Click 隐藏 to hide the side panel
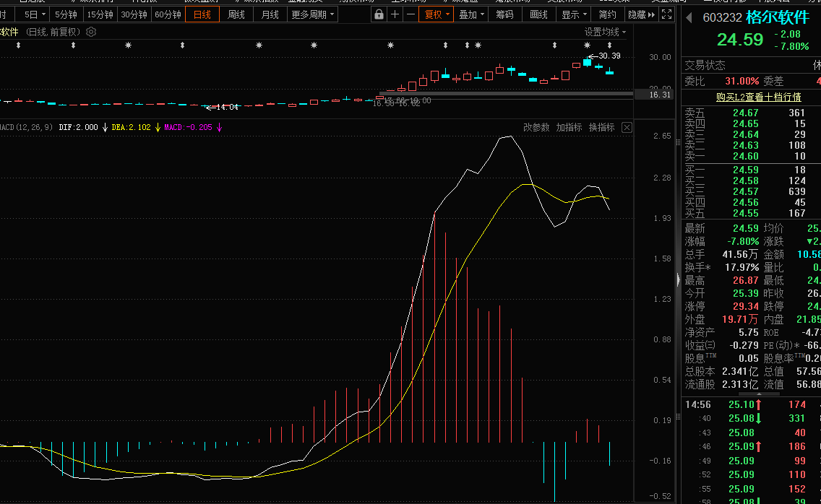The image size is (821, 504). click(641, 14)
